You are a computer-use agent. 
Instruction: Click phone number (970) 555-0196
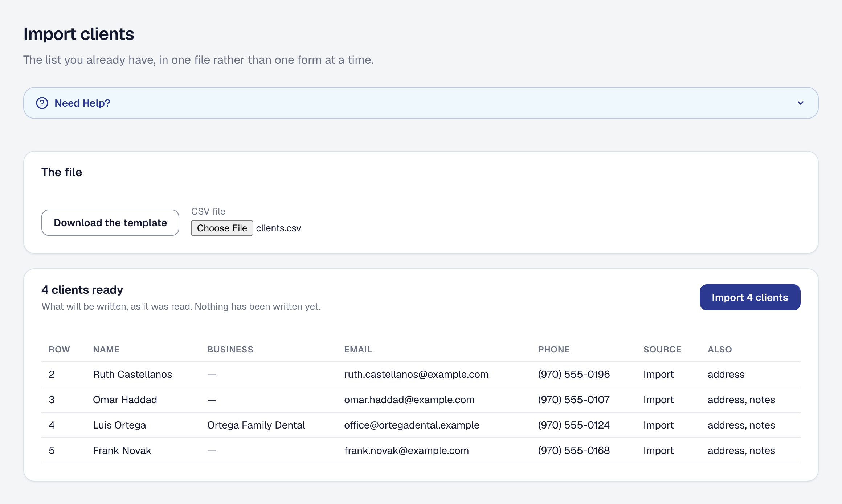click(x=574, y=374)
